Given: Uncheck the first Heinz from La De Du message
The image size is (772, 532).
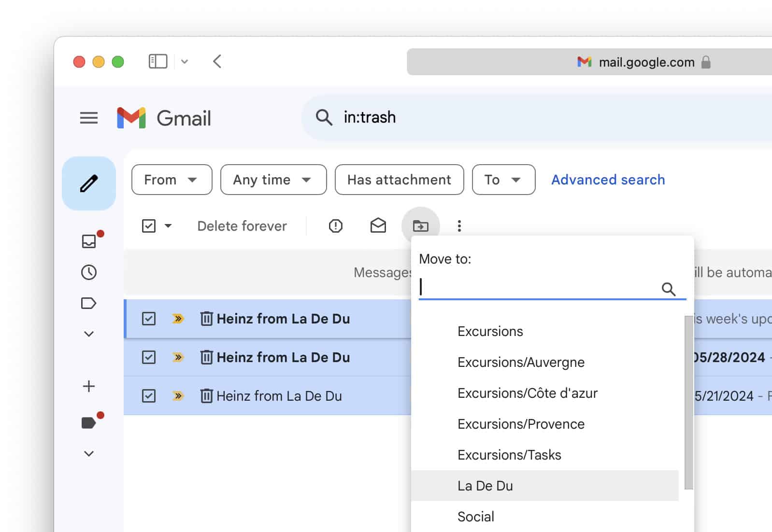Looking at the screenshot, I should click(149, 319).
